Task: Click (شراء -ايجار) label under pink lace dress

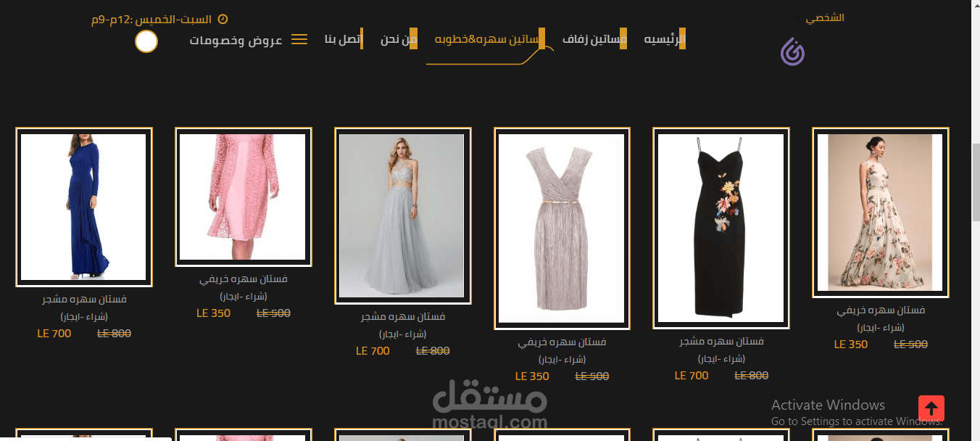Action: pos(244,296)
